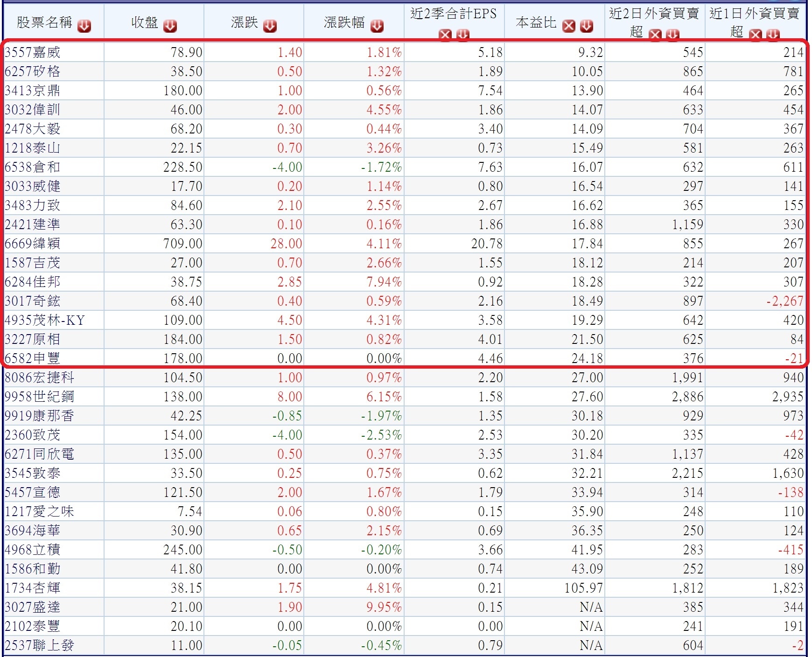The width and height of the screenshot is (812, 657).
Task: Select the P/E ratio 105.97 cell
Action: pyautogui.click(x=555, y=588)
